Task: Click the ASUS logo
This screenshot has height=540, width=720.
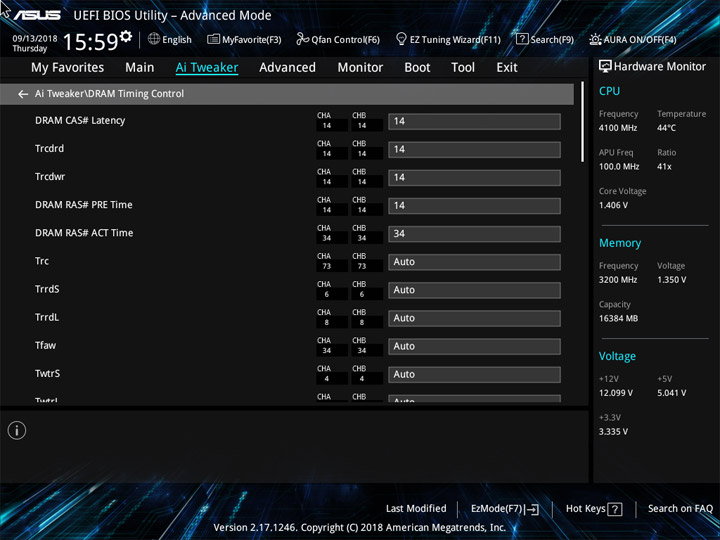Action: point(37,15)
